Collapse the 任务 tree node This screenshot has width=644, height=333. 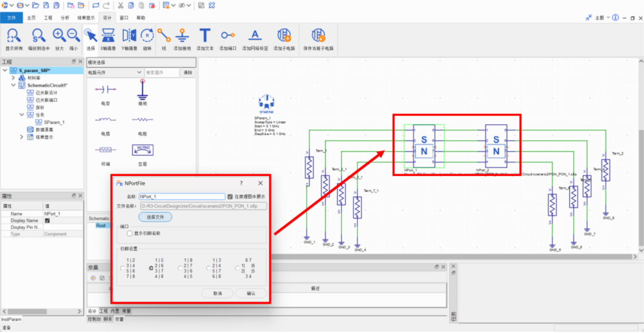tap(22, 115)
